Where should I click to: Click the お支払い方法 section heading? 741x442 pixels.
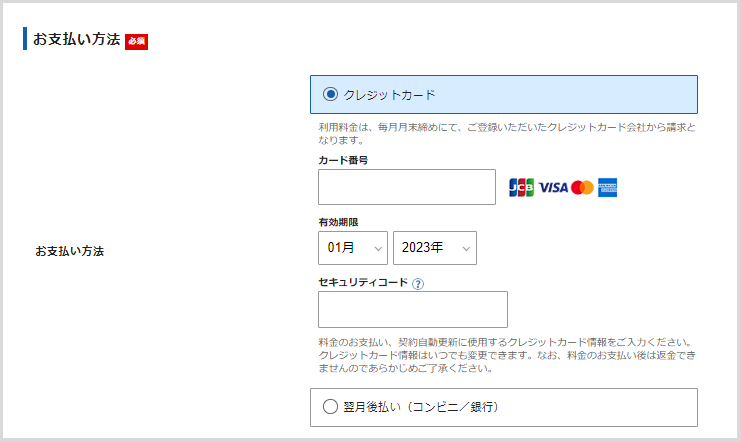[76, 40]
